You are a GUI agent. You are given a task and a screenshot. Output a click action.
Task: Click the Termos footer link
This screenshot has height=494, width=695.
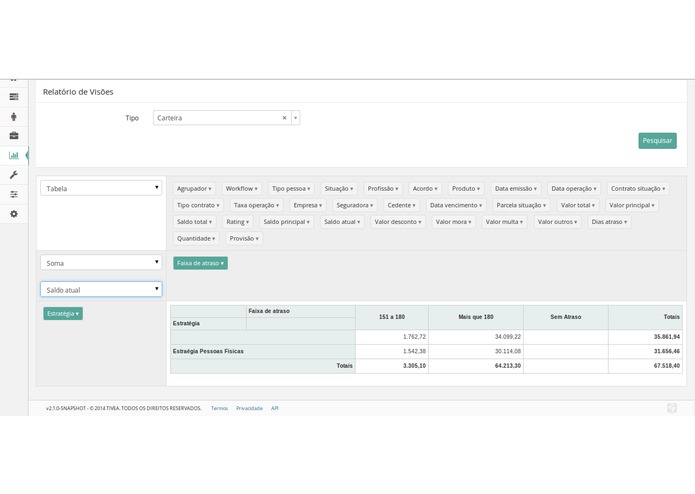pyautogui.click(x=219, y=408)
